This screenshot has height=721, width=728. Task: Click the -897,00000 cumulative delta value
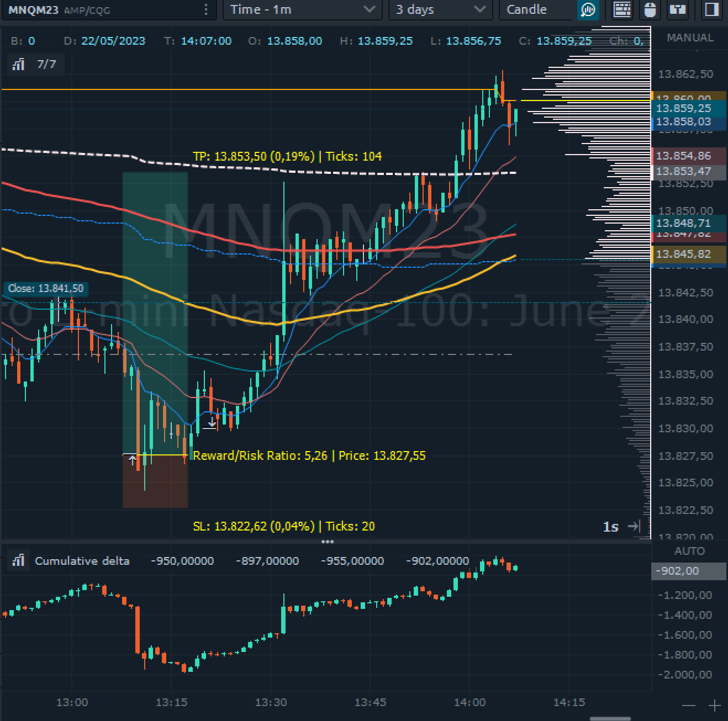pyautogui.click(x=267, y=561)
